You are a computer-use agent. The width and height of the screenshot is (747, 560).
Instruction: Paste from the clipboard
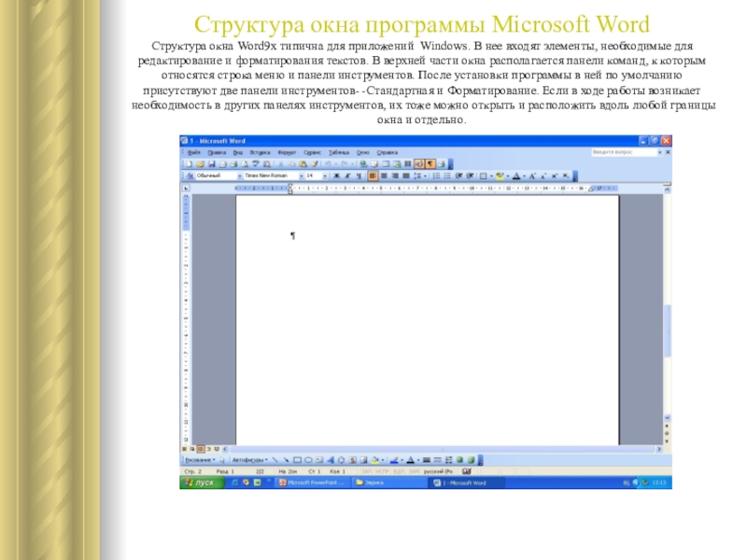(x=303, y=164)
